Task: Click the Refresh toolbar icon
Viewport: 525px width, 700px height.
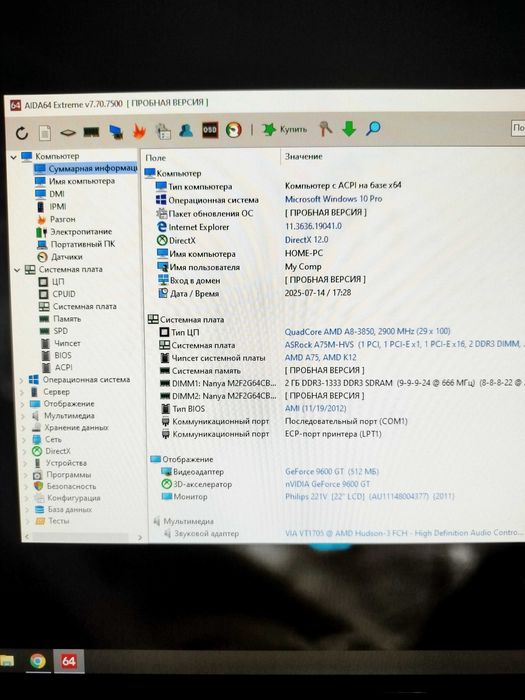Action: 22,133
